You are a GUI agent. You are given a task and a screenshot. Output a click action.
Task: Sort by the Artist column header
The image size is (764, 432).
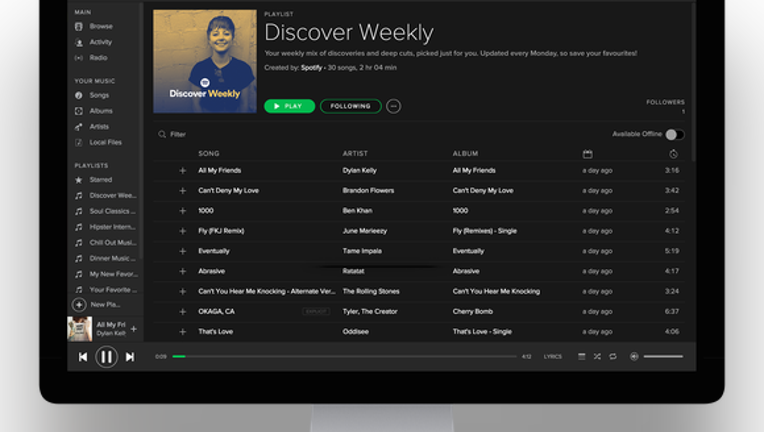(355, 153)
